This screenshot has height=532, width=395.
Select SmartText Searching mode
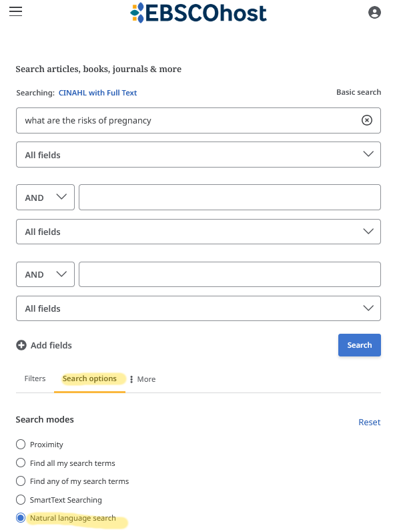(x=21, y=499)
